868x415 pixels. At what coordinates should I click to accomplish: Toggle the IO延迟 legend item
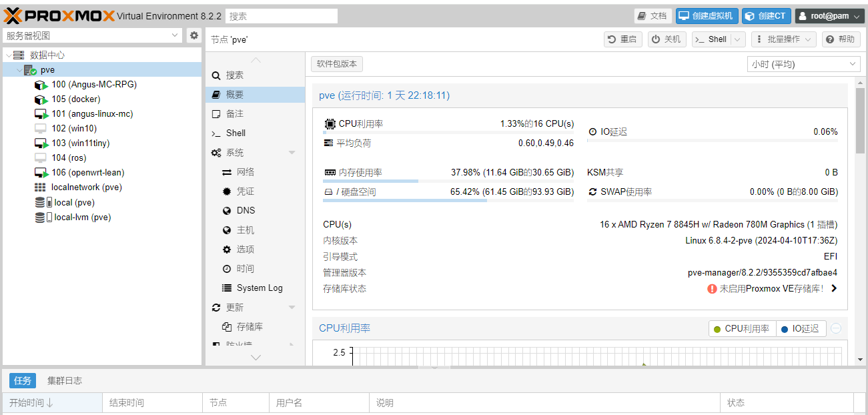coord(801,328)
